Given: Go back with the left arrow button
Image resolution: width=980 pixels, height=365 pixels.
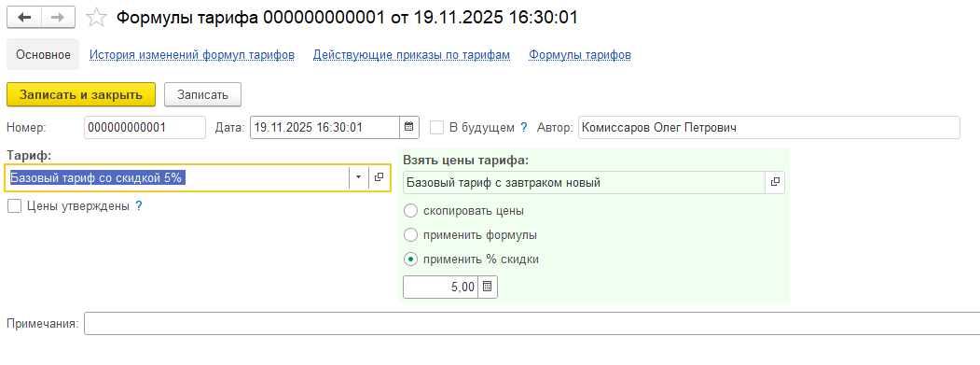Looking at the screenshot, I should [24, 17].
